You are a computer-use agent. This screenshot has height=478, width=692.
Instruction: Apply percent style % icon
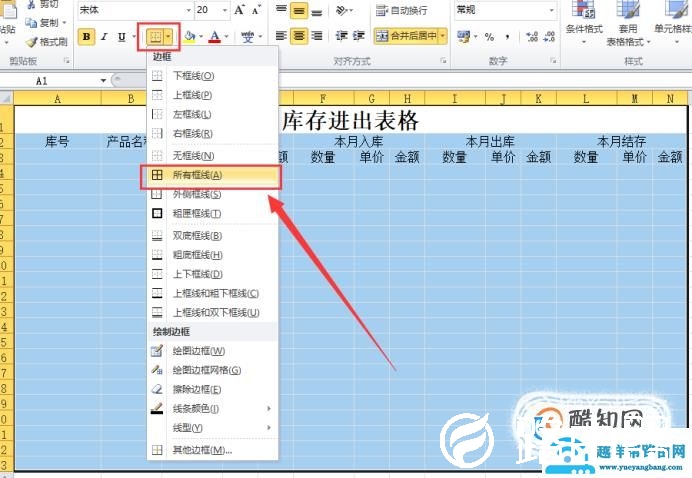(489, 37)
